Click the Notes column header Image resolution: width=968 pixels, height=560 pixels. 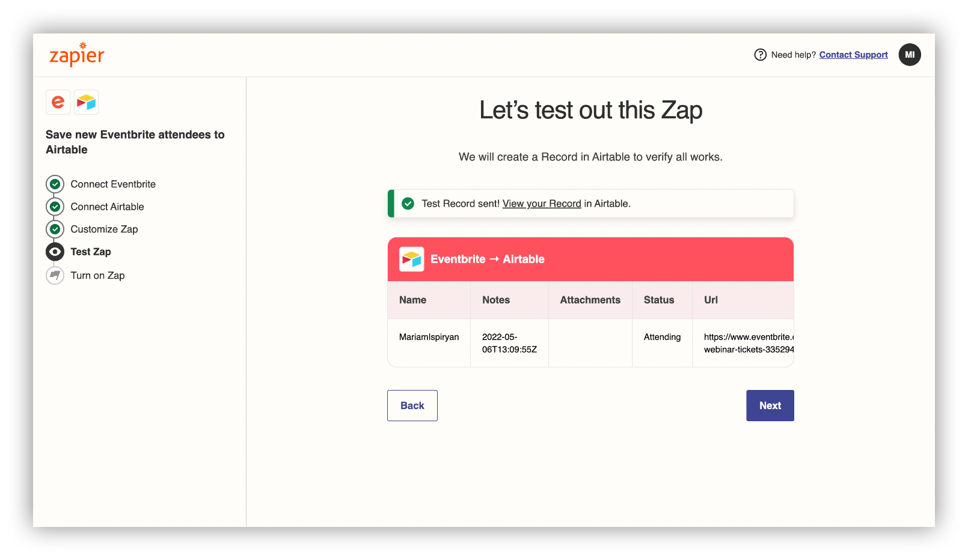(510, 300)
